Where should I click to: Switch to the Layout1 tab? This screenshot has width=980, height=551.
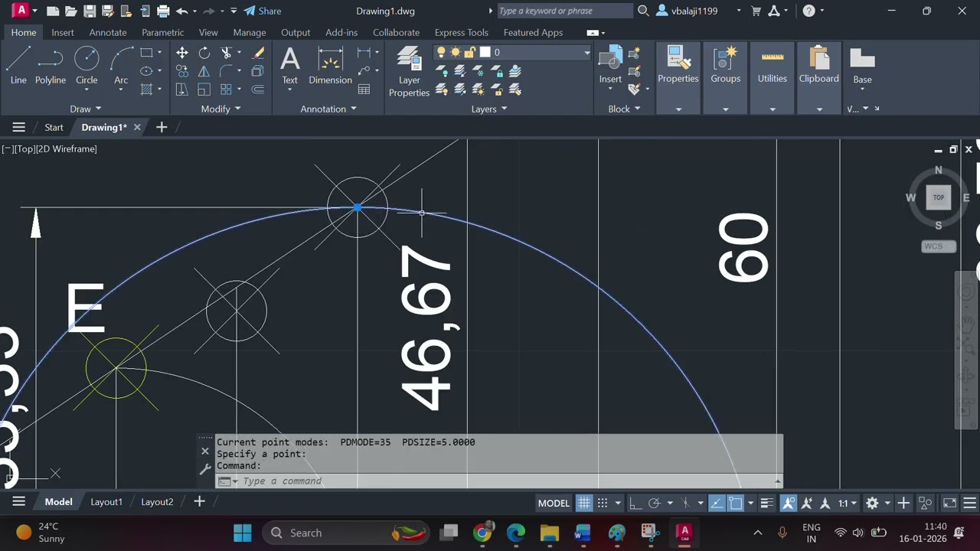coord(106,502)
